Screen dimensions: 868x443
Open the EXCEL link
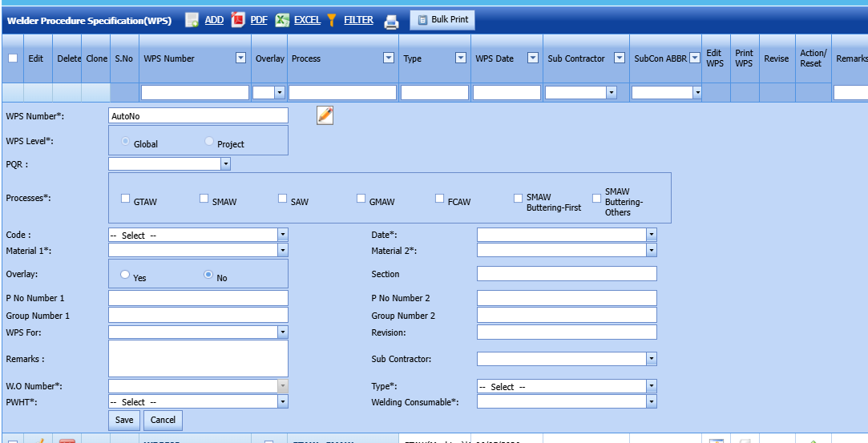pyautogui.click(x=307, y=20)
